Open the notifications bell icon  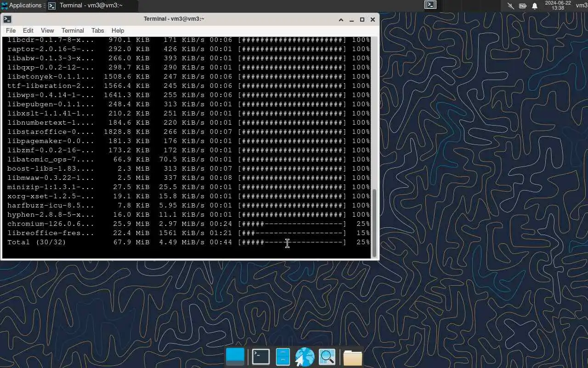535,6
